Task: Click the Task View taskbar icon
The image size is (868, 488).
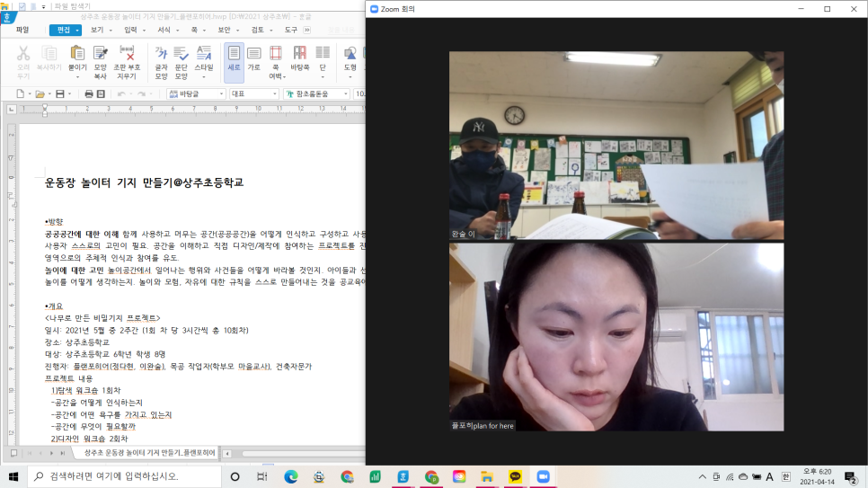Action: [261, 476]
